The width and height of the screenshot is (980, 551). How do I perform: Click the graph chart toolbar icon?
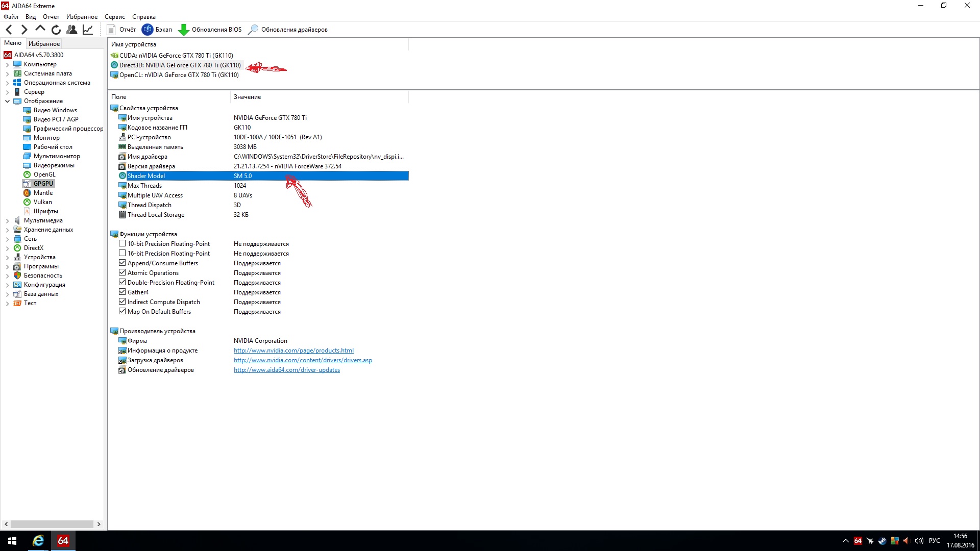coord(88,30)
